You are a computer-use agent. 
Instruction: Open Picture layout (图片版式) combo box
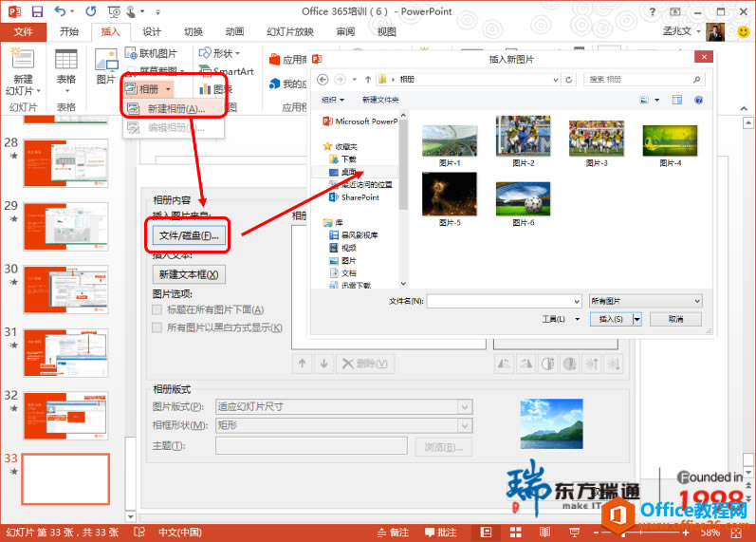click(343, 407)
